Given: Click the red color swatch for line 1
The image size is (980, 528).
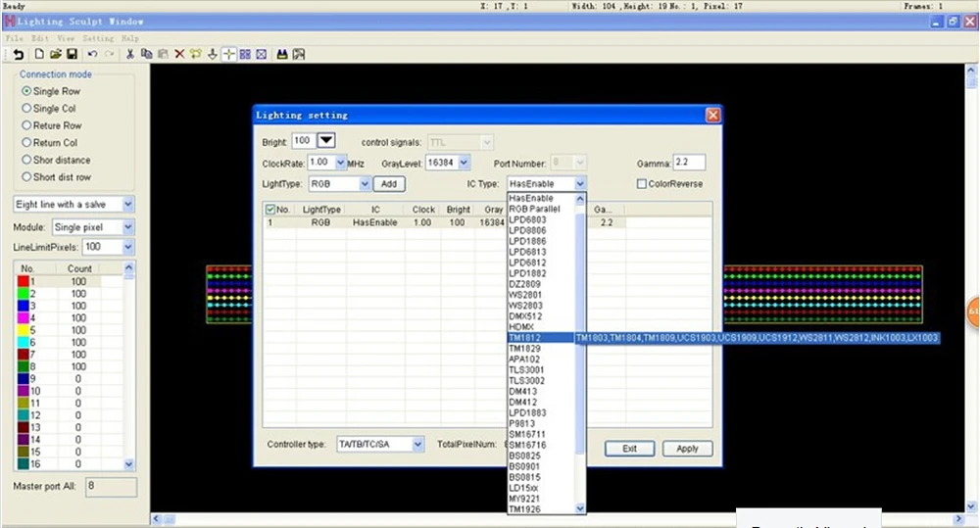Looking at the screenshot, I should click(24, 281).
